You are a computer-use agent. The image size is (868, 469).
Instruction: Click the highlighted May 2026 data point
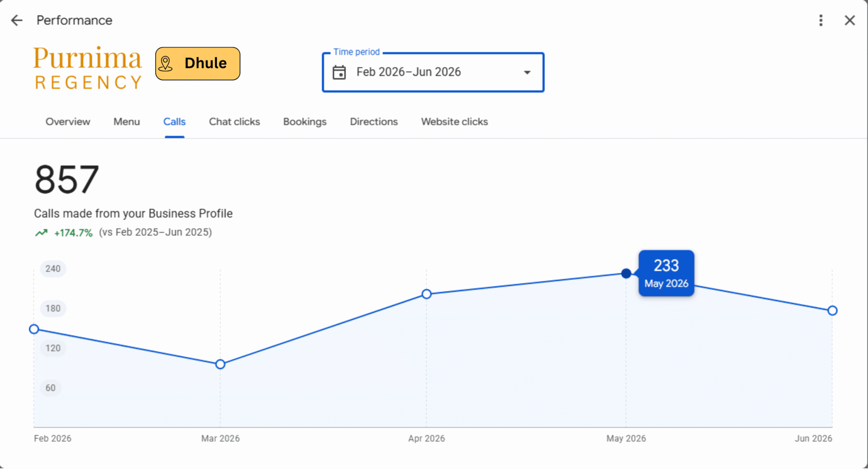click(626, 273)
